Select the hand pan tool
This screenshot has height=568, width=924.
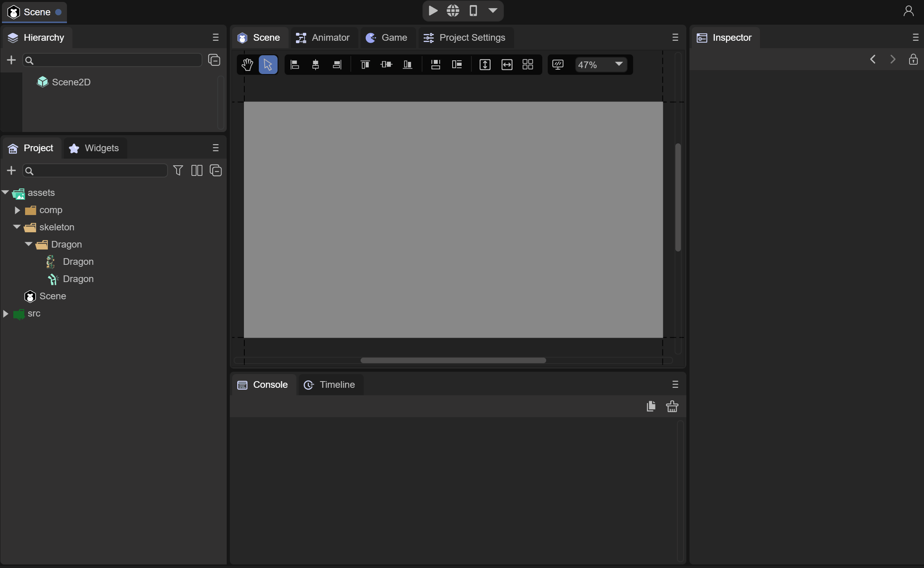click(247, 65)
